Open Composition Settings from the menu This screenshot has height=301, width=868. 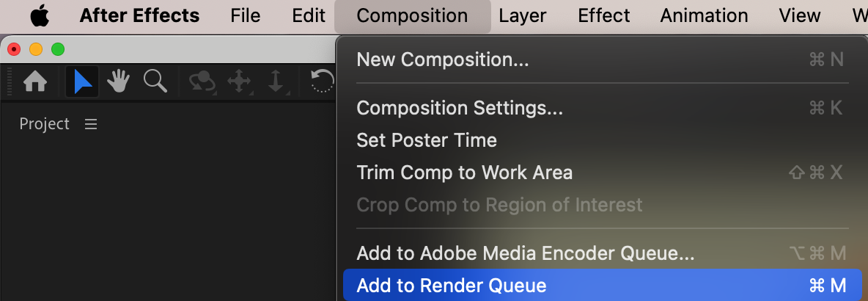[x=460, y=108]
